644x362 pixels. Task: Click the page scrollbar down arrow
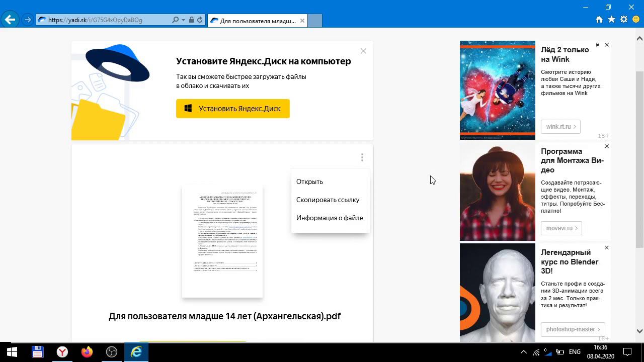(639, 331)
